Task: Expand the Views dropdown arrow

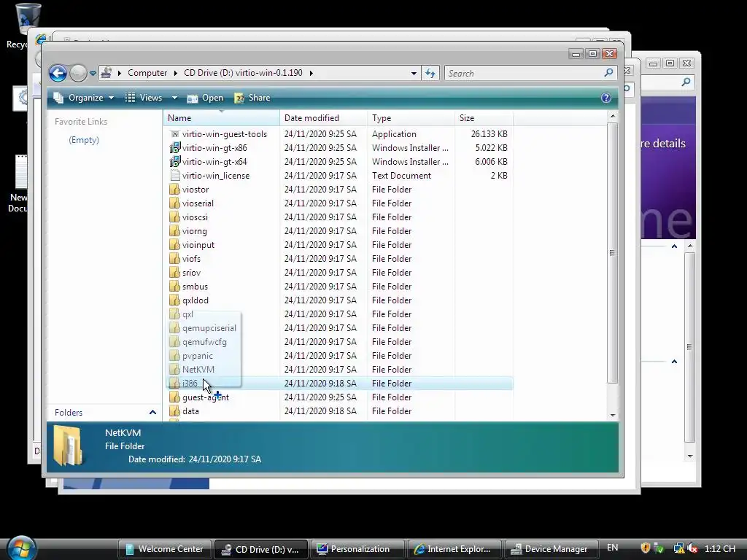Action: tap(174, 98)
